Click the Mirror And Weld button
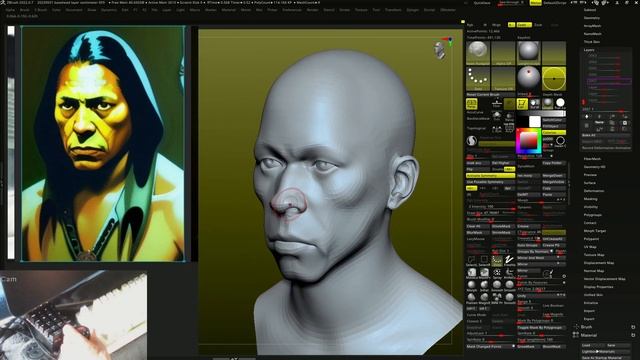 pos(541,258)
